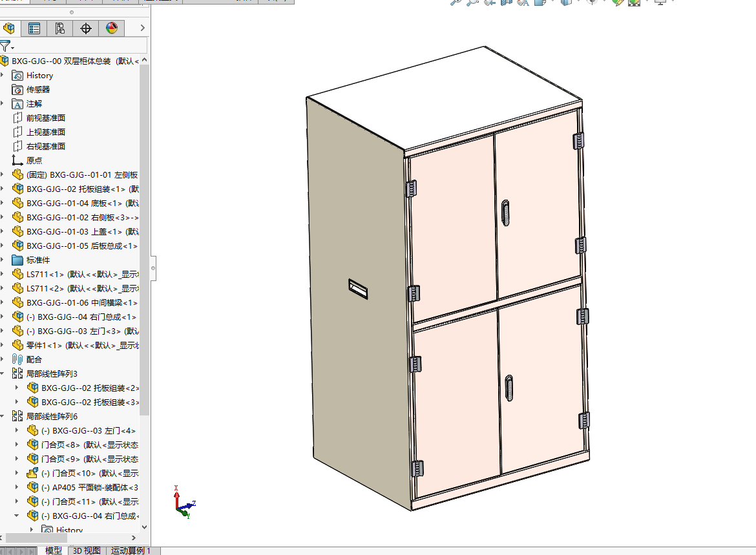Open the FeatureManager design tree tab
Image resolution: width=756 pixels, height=555 pixels.
(8, 28)
